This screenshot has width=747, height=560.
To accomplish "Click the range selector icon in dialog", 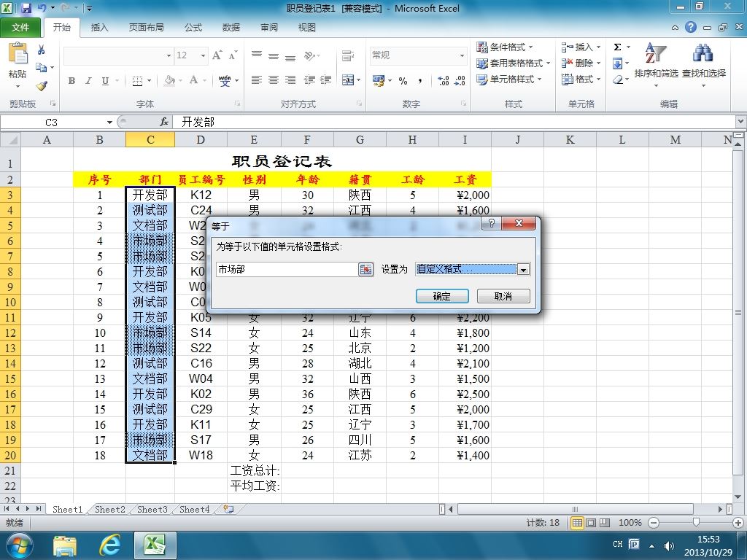I will [366, 270].
